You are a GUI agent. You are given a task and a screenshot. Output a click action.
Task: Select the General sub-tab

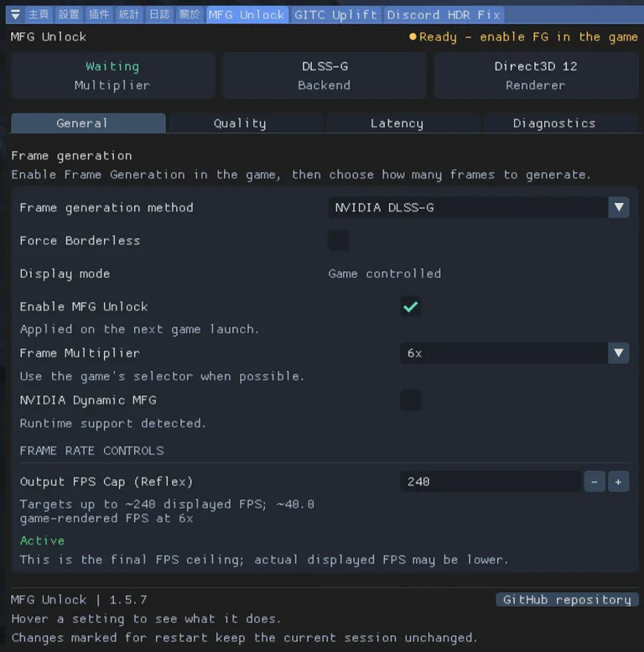(x=88, y=123)
